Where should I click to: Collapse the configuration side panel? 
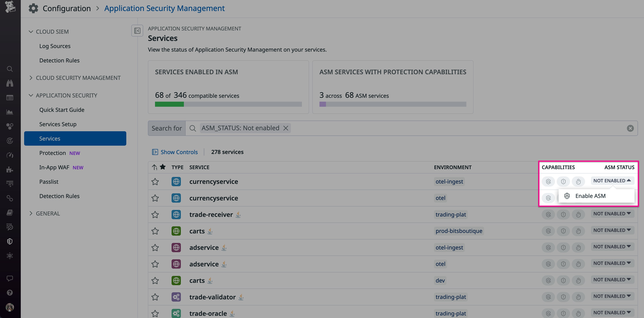137,31
